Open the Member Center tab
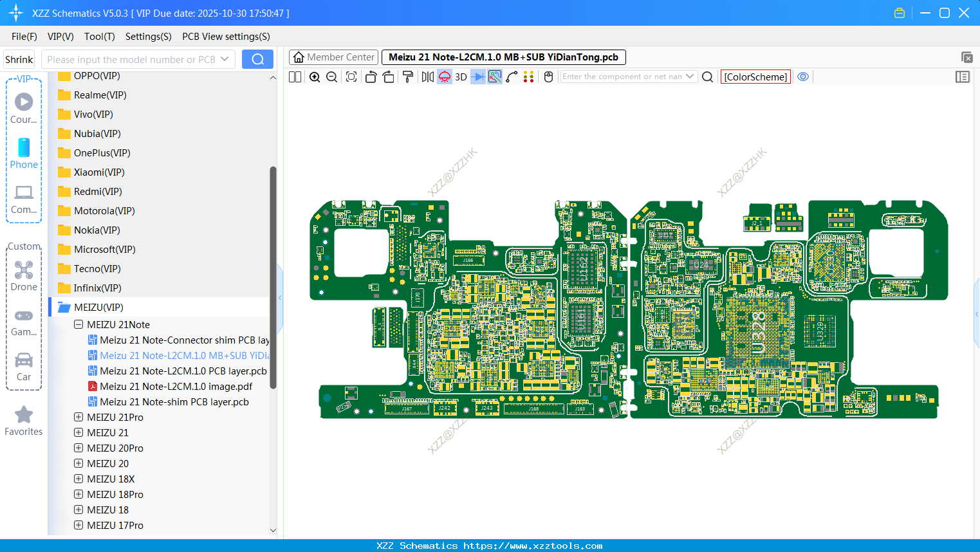The image size is (980, 552). [x=334, y=57]
